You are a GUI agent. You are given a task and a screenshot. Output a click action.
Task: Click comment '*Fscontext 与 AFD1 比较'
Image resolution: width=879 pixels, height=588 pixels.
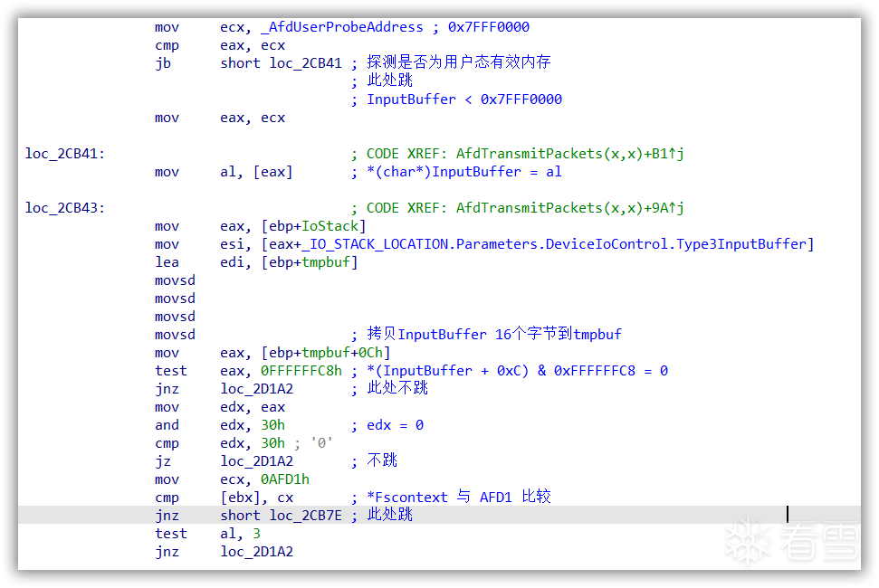pos(459,497)
